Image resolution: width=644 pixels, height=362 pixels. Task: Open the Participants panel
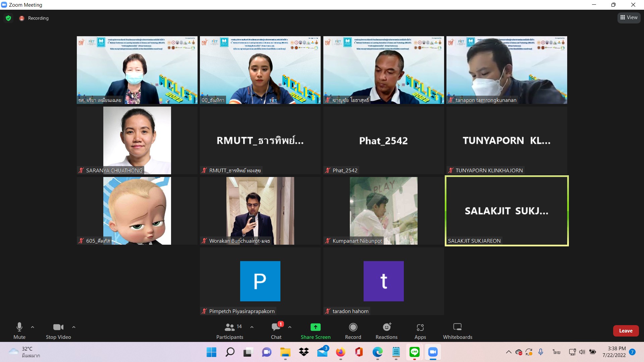tap(229, 331)
